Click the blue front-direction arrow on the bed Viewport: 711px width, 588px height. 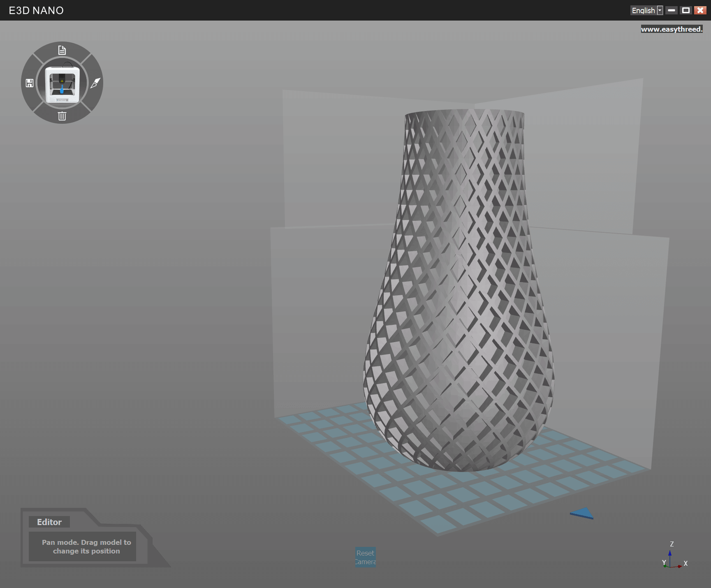tap(582, 513)
